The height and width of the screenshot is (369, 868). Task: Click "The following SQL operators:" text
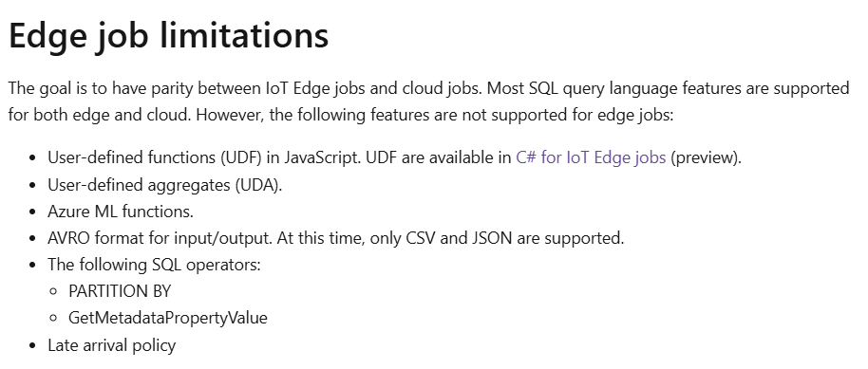coord(154,265)
